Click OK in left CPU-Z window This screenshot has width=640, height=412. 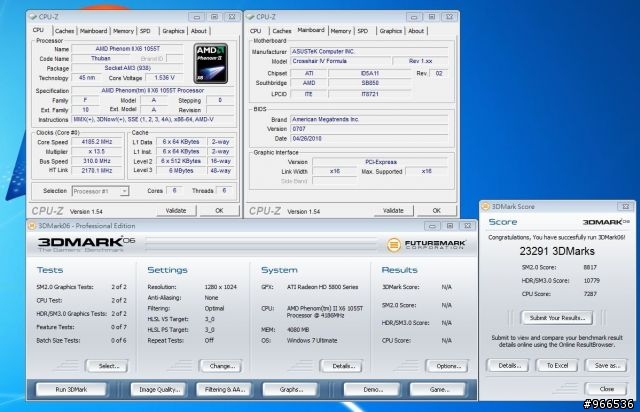pyautogui.click(x=219, y=211)
